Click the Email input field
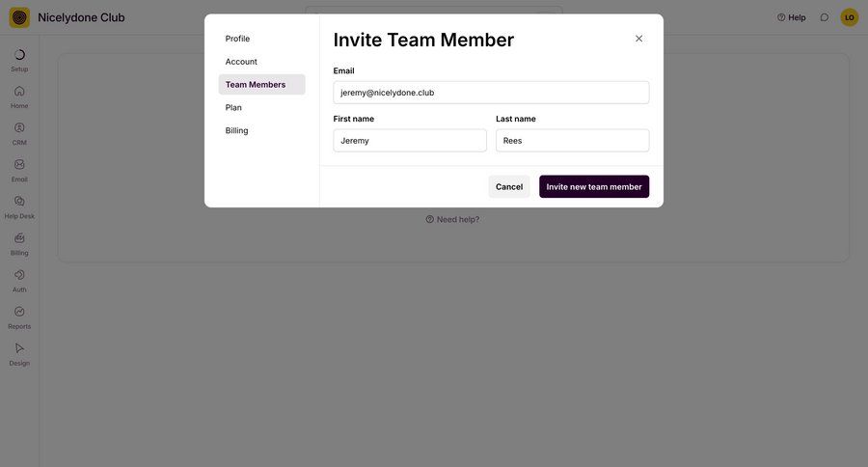Image resolution: width=868 pixels, height=467 pixels. 491,93
